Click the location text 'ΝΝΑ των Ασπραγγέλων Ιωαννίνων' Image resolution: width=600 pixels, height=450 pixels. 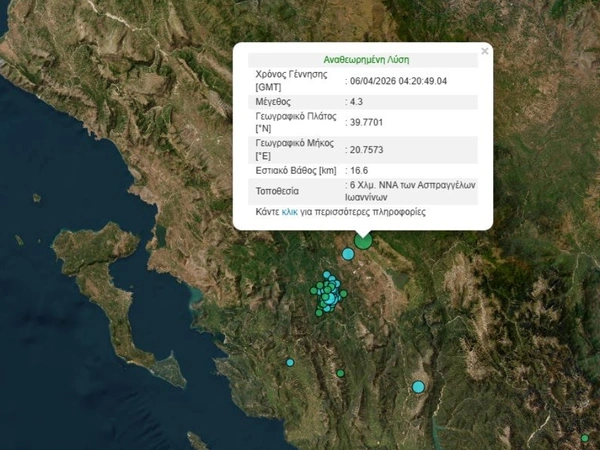pyautogui.click(x=412, y=192)
